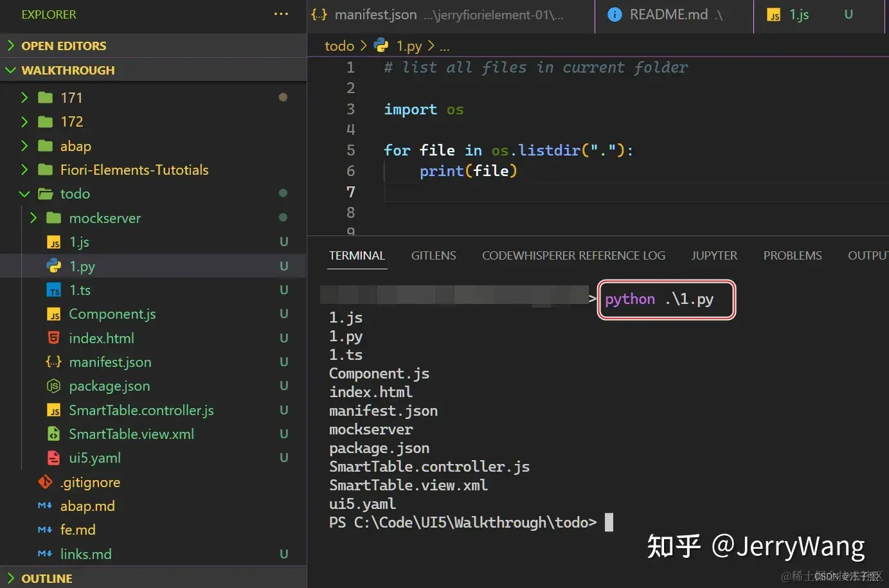The width and height of the screenshot is (889, 588).
Task: Click the print(file) code line
Action: pos(468,171)
